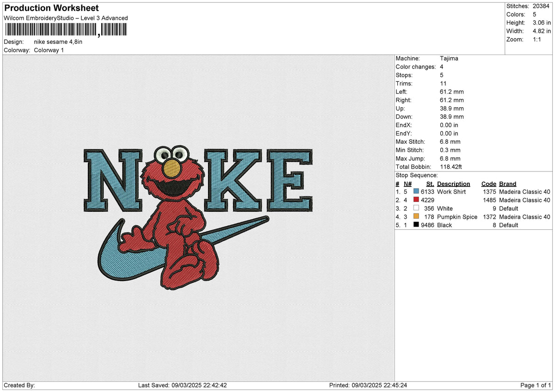Select 'Default' brand in the Black row

click(509, 225)
